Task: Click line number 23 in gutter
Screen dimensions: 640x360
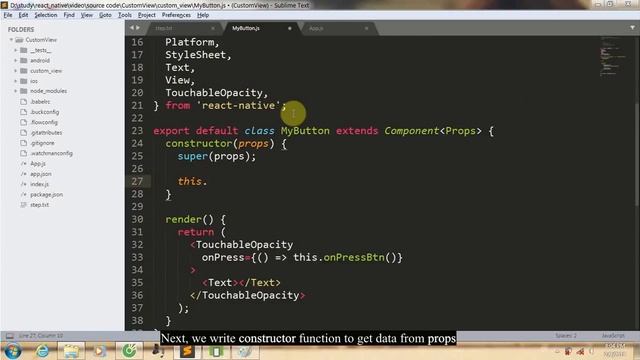Action: pos(137,131)
